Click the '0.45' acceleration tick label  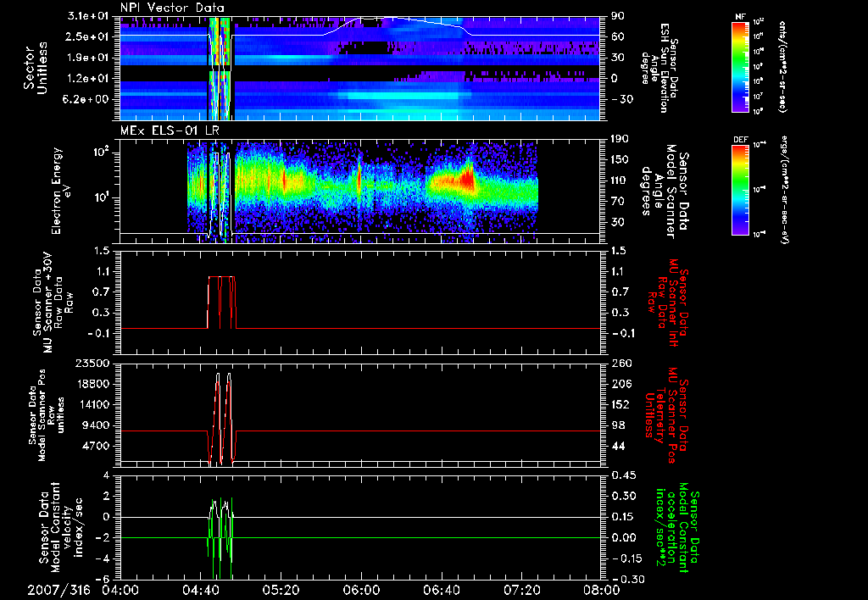pyautogui.click(x=622, y=475)
